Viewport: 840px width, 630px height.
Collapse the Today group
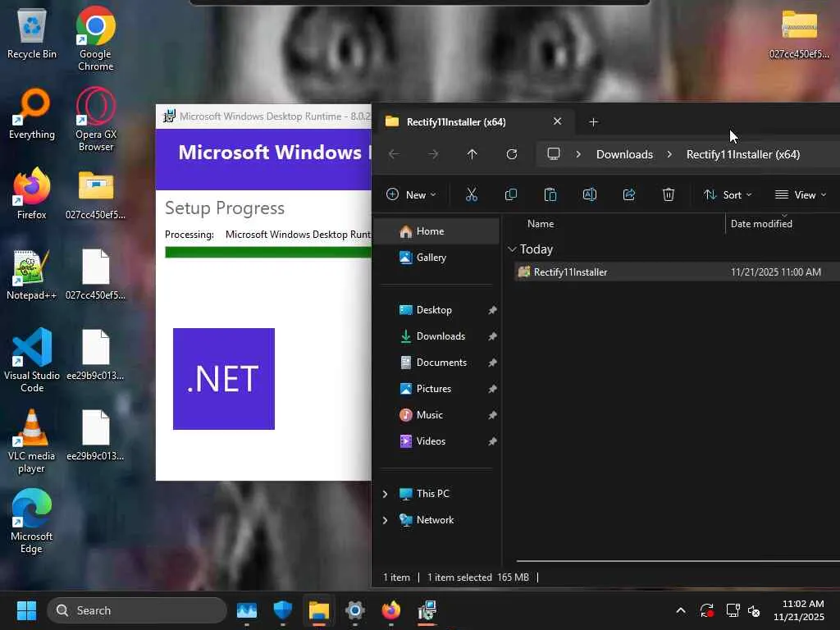click(512, 249)
